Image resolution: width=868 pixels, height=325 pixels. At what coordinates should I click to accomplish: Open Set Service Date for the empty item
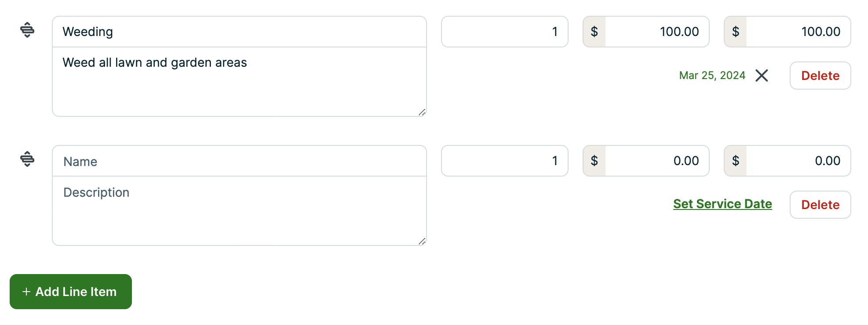(x=722, y=204)
